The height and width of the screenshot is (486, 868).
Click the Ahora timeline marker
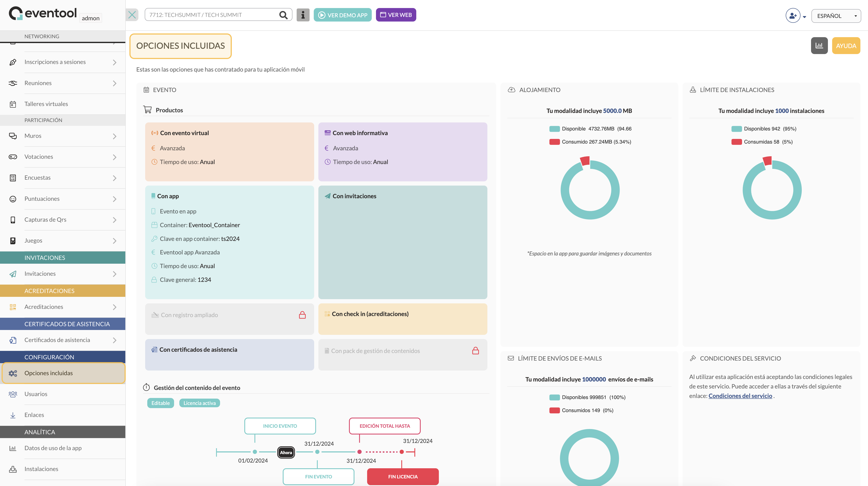[286, 452]
